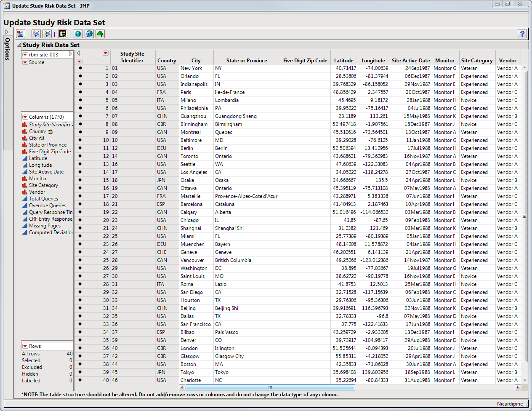Viewport: 532px width, 411px height.
Task: Click the save data table icon
Action: (x=63, y=34)
